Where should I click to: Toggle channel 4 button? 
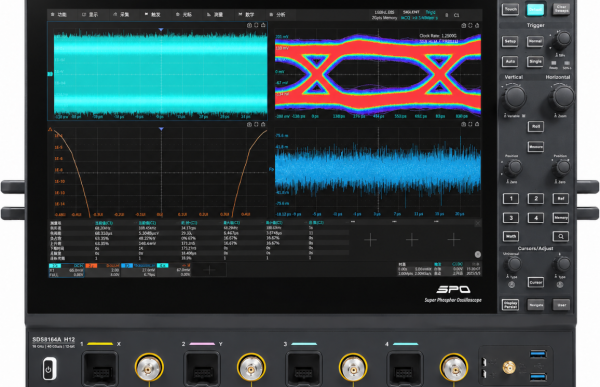[x=536, y=218]
